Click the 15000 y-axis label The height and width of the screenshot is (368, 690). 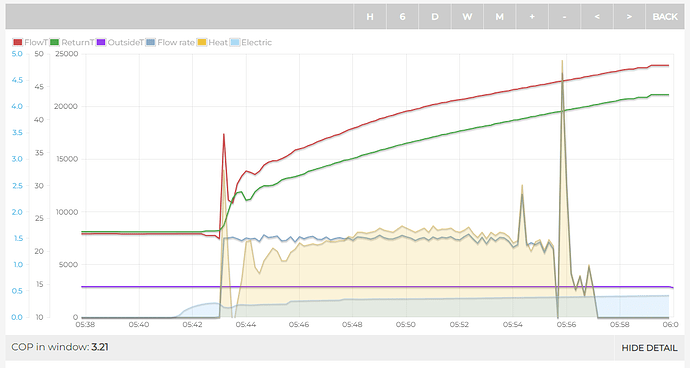click(67, 159)
